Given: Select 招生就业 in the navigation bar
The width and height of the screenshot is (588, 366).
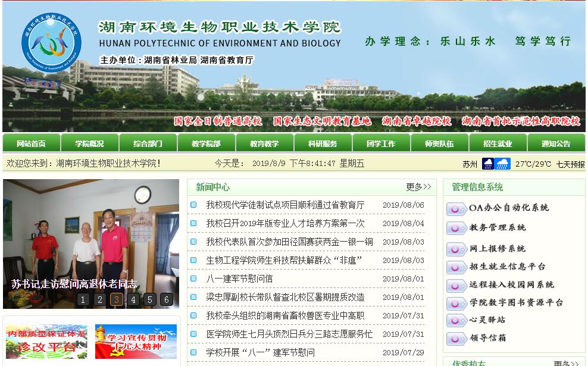Looking at the screenshot, I should click(x=498, y=143).
